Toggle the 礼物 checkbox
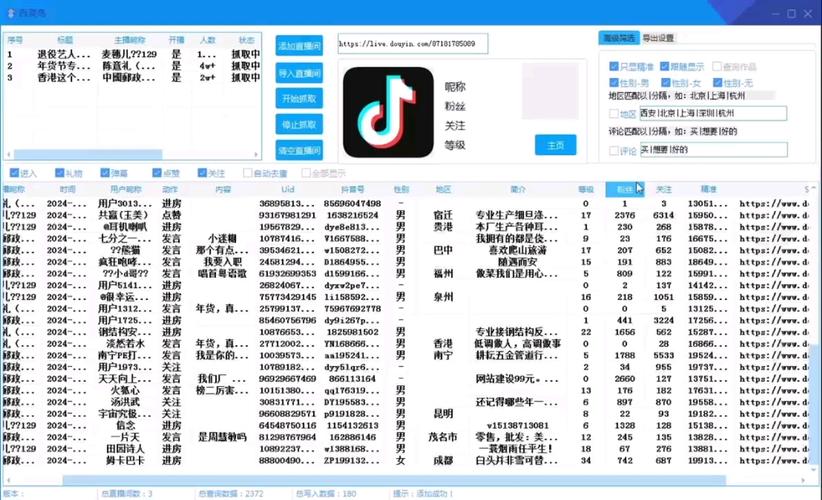This screenshot has height=500, width=822. point(60,173)
